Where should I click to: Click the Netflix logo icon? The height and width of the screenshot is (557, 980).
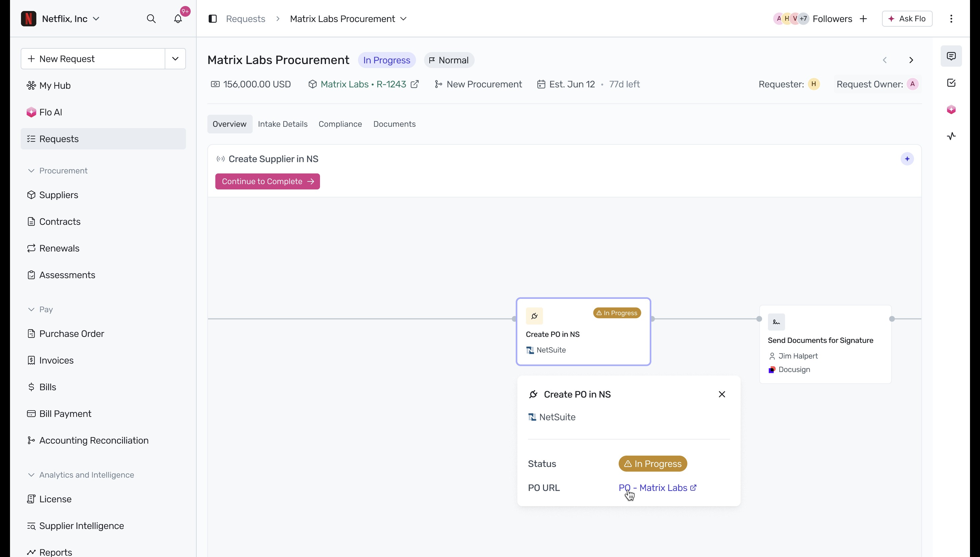click(29, 19)
